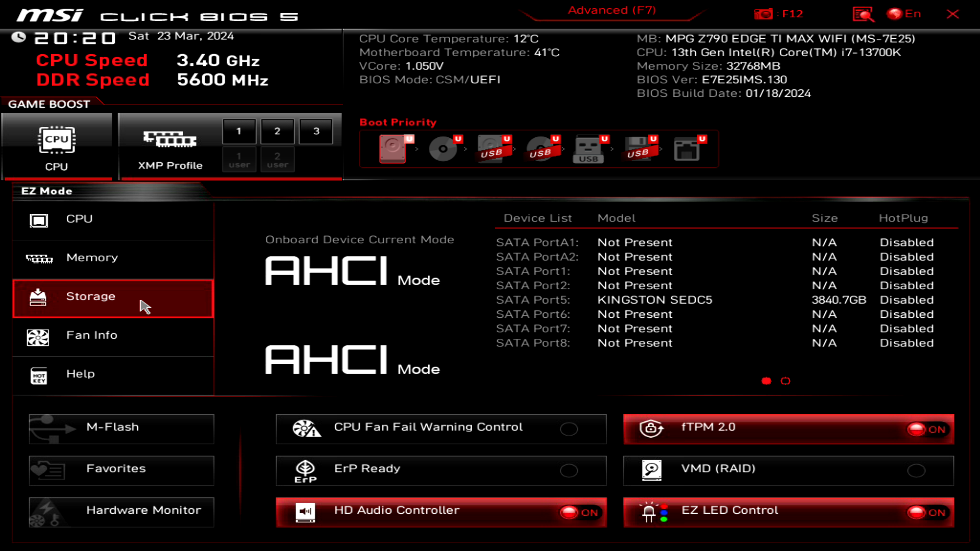Click the CPU chip sidebar icon
Viewport: 980px width, 551px height.
pos(39,220)
